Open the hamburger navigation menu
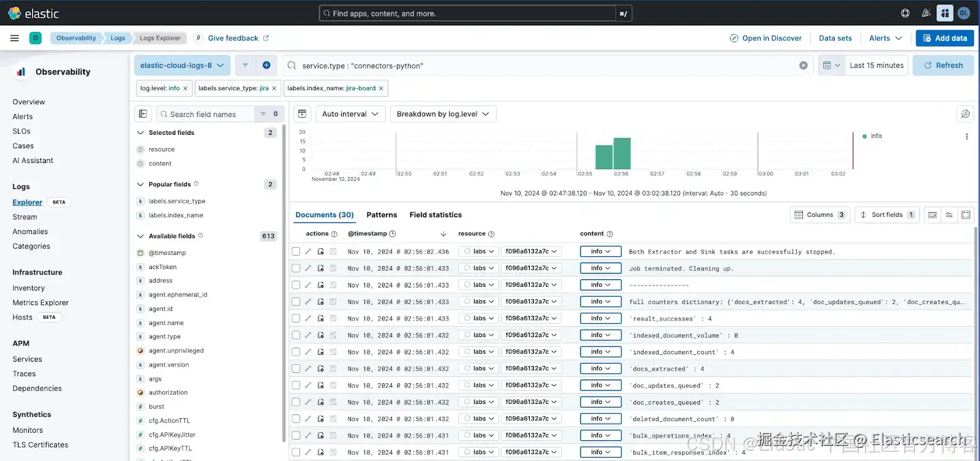 (15, 38)
